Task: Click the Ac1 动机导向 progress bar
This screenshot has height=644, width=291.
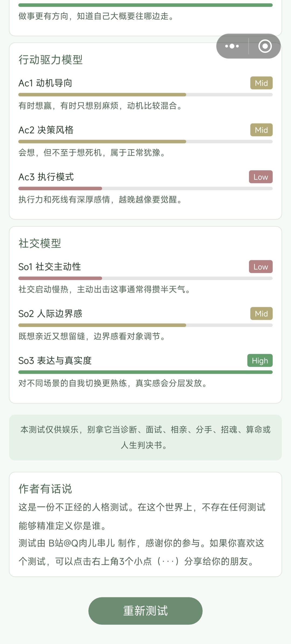Action: click(x=145, y=95)
